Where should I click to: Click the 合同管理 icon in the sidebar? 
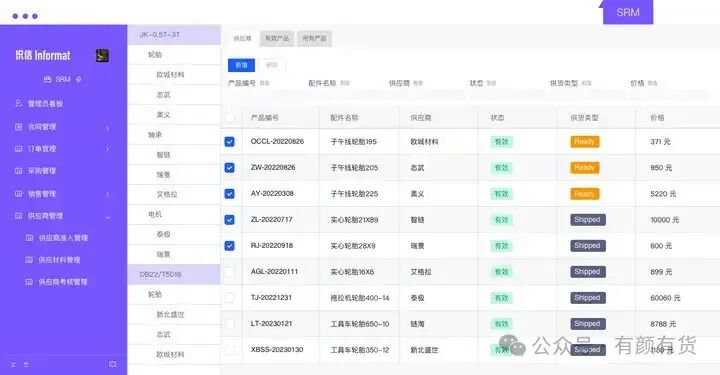(x=18, y=127)
